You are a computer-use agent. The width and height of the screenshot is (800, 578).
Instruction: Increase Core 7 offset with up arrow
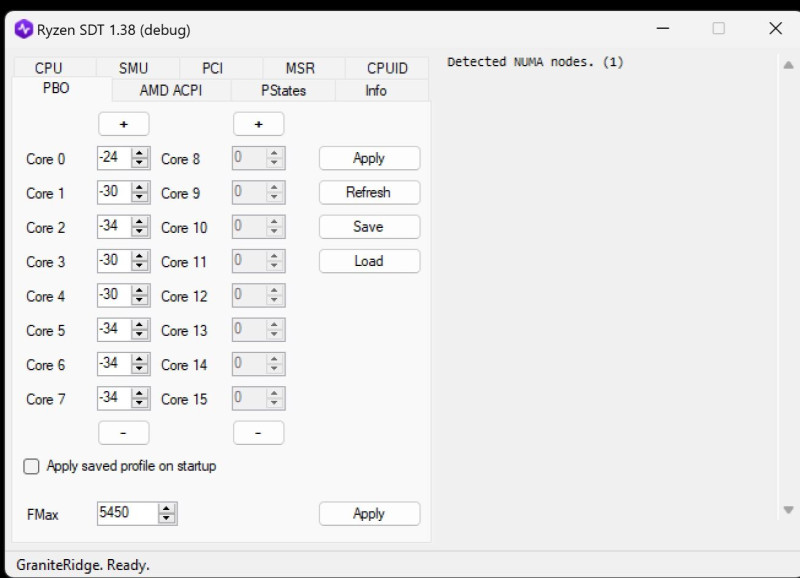(x=139, y=393)
